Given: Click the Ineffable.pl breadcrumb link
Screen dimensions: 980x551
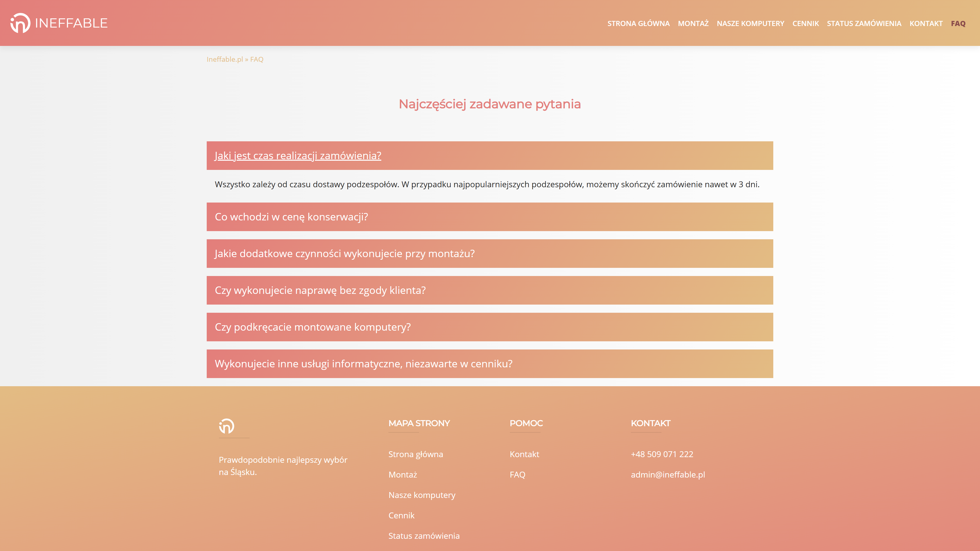Looking at the screenshot, I should coord(225,59).
